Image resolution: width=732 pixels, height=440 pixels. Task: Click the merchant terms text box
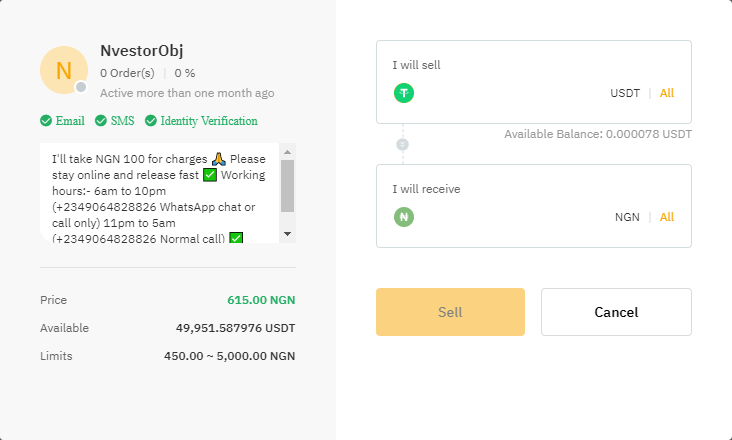coord(160,193)
